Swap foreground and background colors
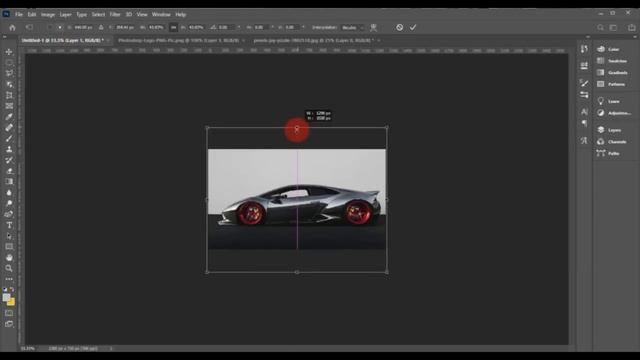Screen dimensions: 640x360 (x=12, y=289)
